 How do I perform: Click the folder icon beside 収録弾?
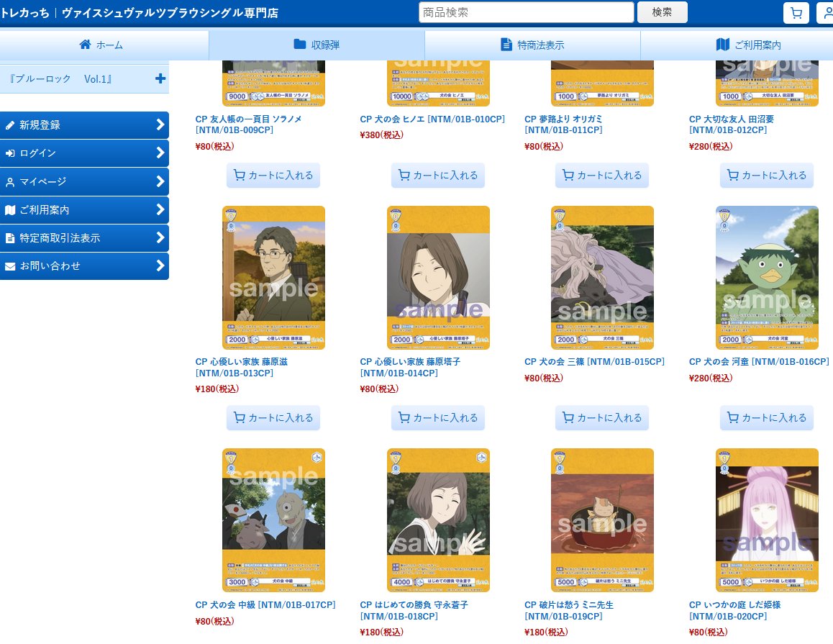pos(300,44)
